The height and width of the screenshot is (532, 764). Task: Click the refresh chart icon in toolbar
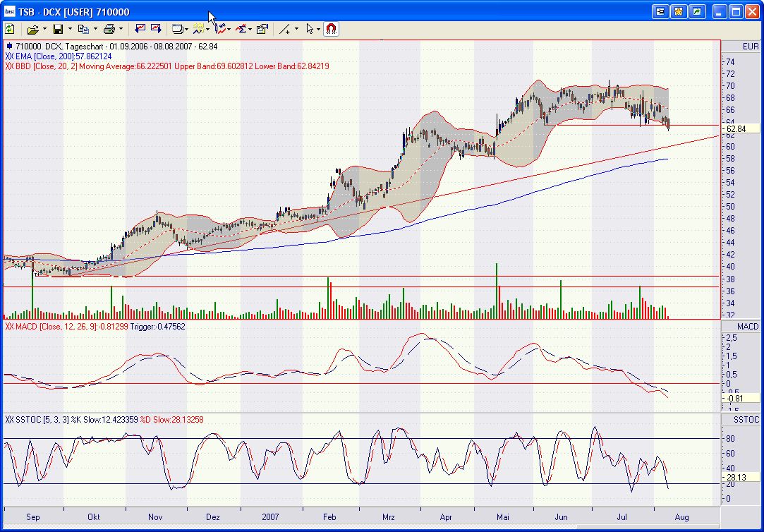[x=10, y=29]
